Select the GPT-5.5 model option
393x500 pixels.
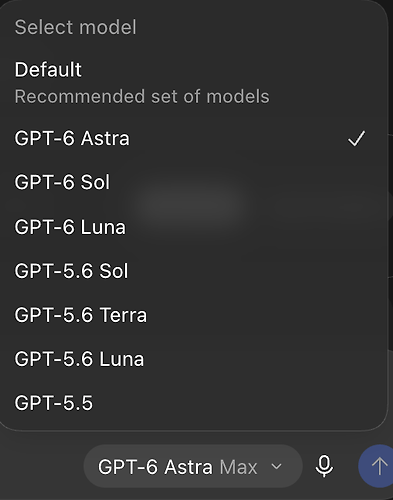click(x=193, y=403)
